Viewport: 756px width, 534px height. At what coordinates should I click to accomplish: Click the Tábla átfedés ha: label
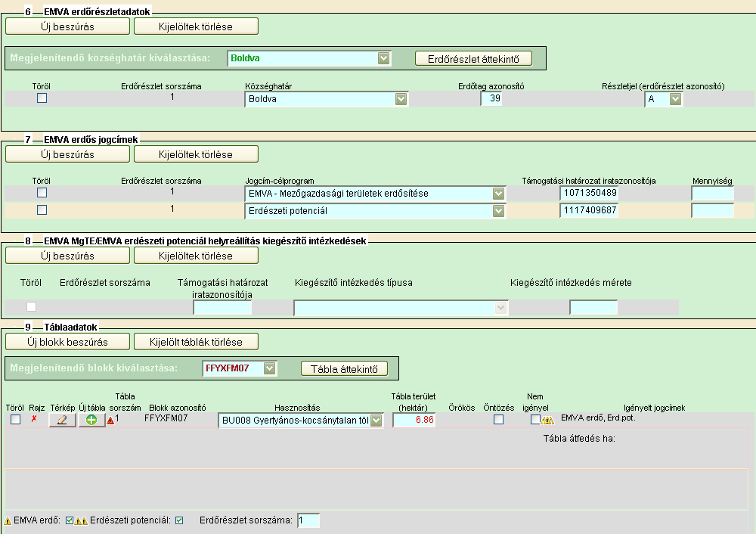(579, 439)
